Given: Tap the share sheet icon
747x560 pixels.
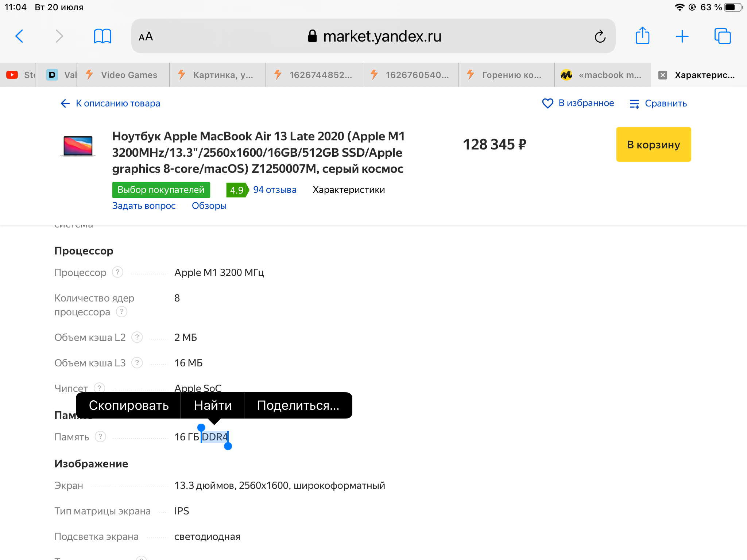Looking at the screenshot, I should [642, 36].
